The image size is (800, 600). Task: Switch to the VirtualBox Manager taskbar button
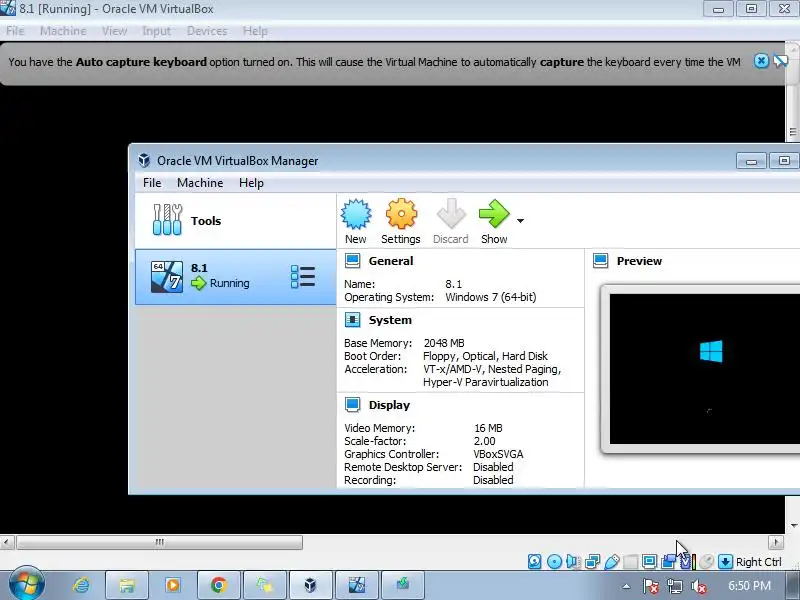310,585
